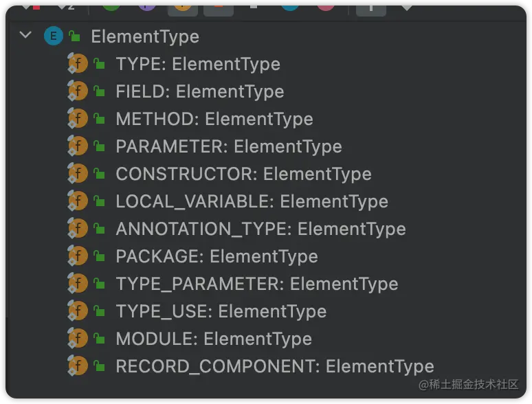
Task: Click the field icon next to MODULE
Action: click(78, 339)
